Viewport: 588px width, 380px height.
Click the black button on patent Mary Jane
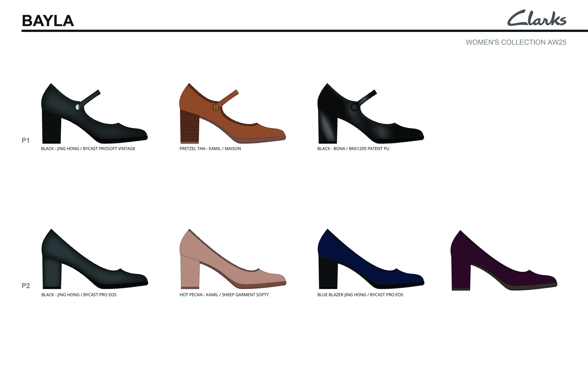[354, 107]
